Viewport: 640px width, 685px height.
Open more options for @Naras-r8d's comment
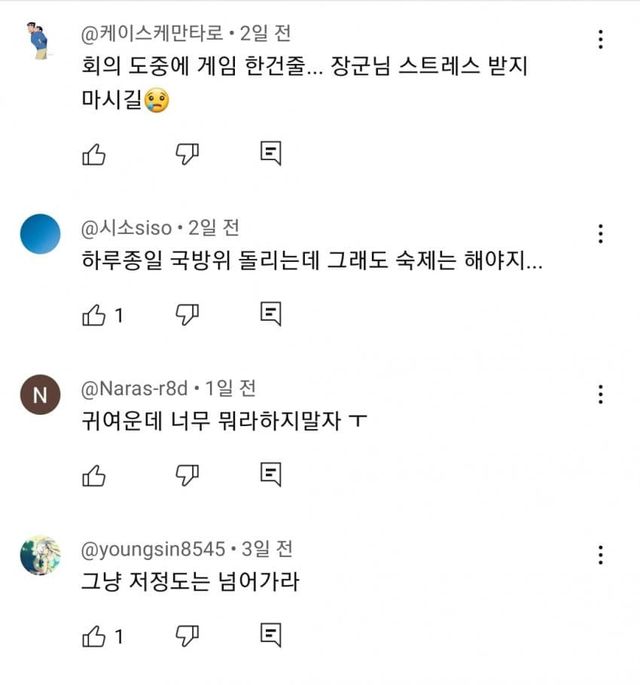pyautogui.click(x=600, y=393)
